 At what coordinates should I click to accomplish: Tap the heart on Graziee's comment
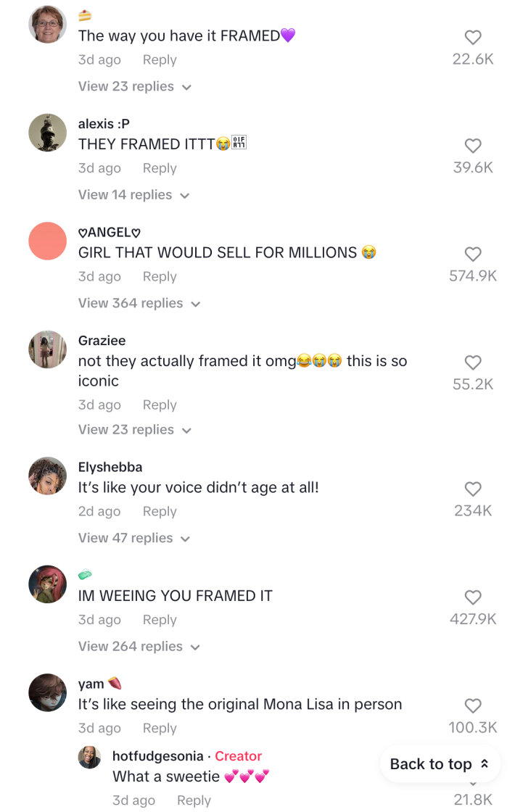pyautogui.click(x=473, y=362)
